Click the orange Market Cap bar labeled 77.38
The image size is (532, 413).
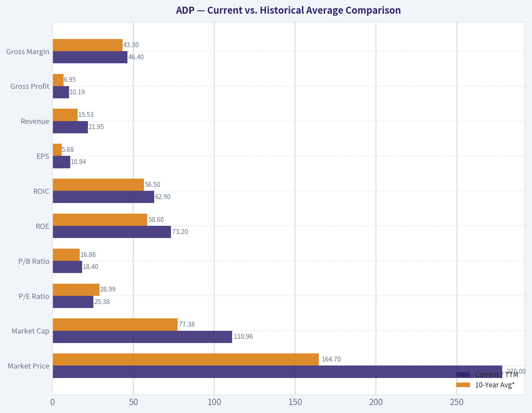[115, 325]
